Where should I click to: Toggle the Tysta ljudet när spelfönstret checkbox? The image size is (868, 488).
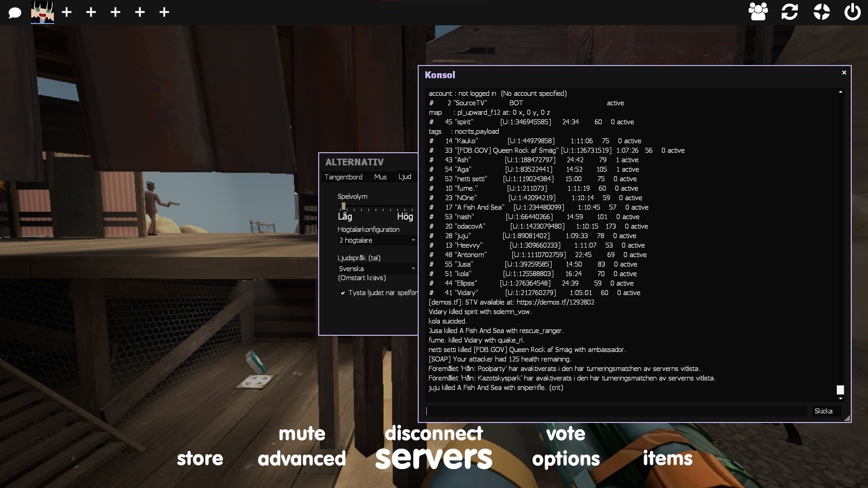(343, 293)
